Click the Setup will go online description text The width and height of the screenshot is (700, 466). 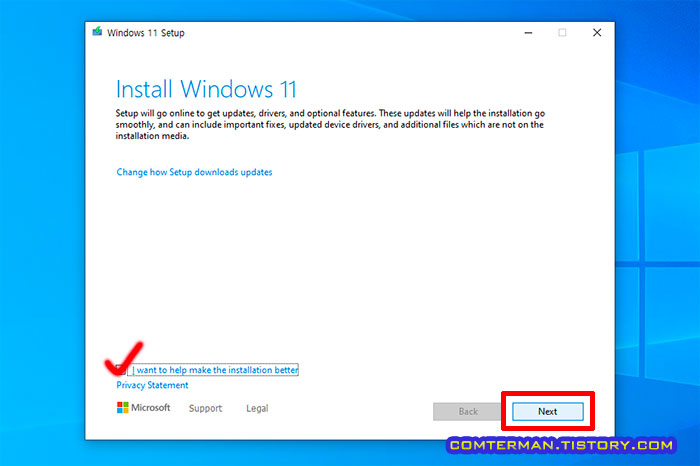coord(330,125)
